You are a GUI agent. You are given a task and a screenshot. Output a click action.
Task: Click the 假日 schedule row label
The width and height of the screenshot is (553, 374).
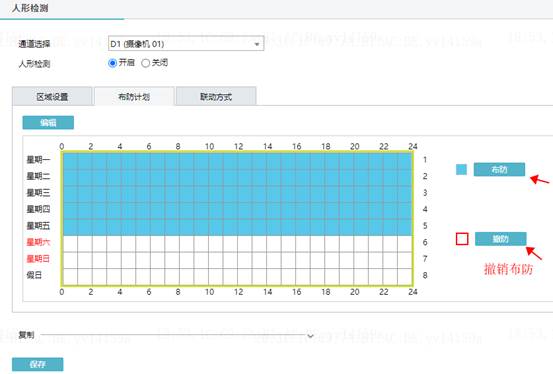(x=34, y=275)
